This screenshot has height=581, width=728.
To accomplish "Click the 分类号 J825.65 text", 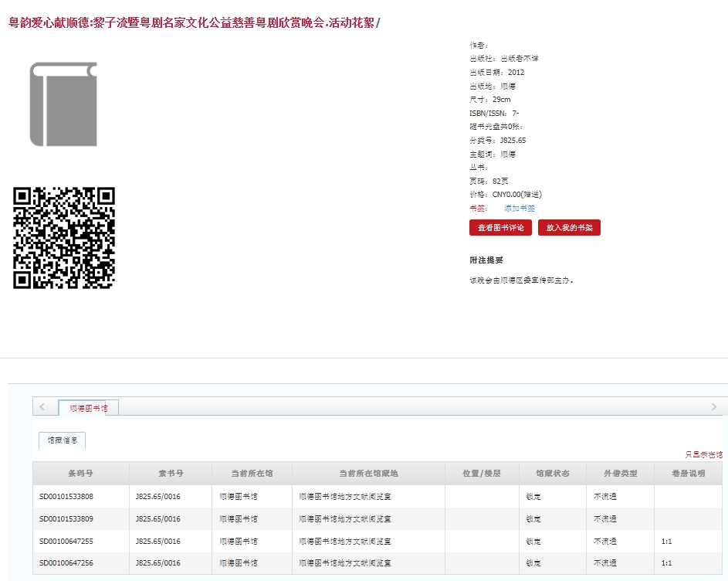I will click(x=498, y=141).
